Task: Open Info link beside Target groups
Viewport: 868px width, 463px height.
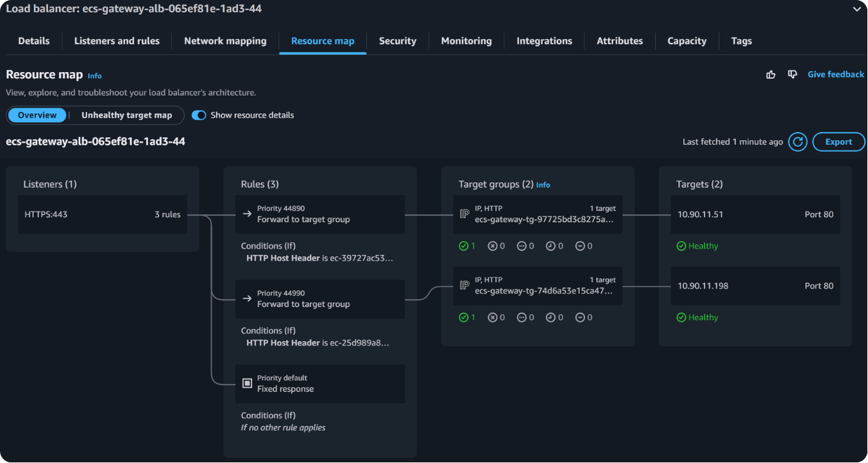Action: [543, 185]
